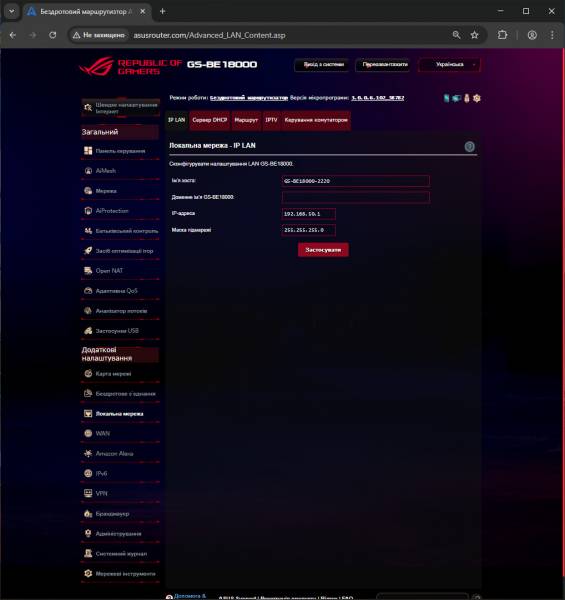Click the Перезавантажити reboot button
The height and width of the screenshot is (600, 565).
click(x=384, y=65)
